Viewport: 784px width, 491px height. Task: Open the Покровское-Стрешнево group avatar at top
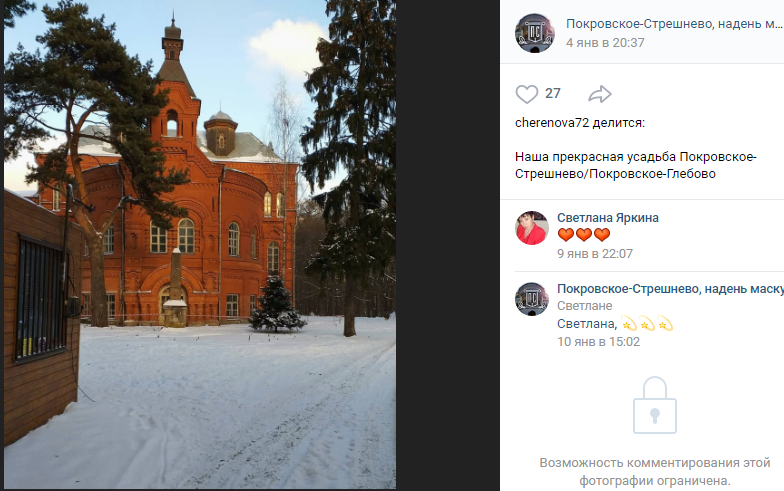534,33
